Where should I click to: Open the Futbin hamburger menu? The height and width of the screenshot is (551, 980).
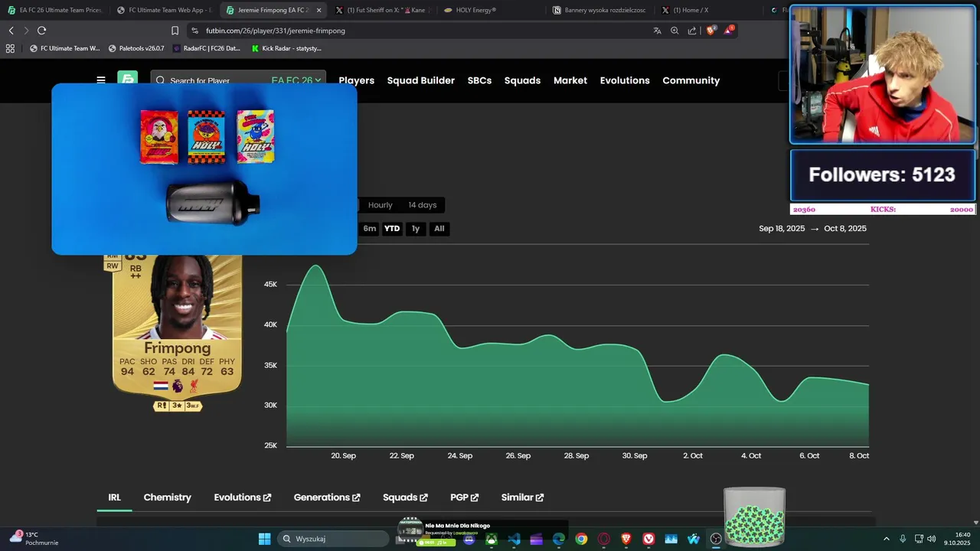pyautogui.click(x=101, y=80)
